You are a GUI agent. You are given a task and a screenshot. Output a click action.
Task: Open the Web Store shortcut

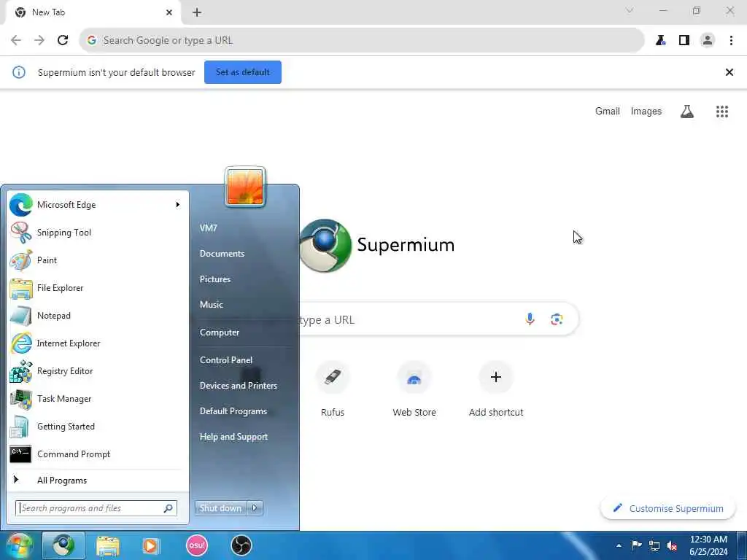click(414, 389)
